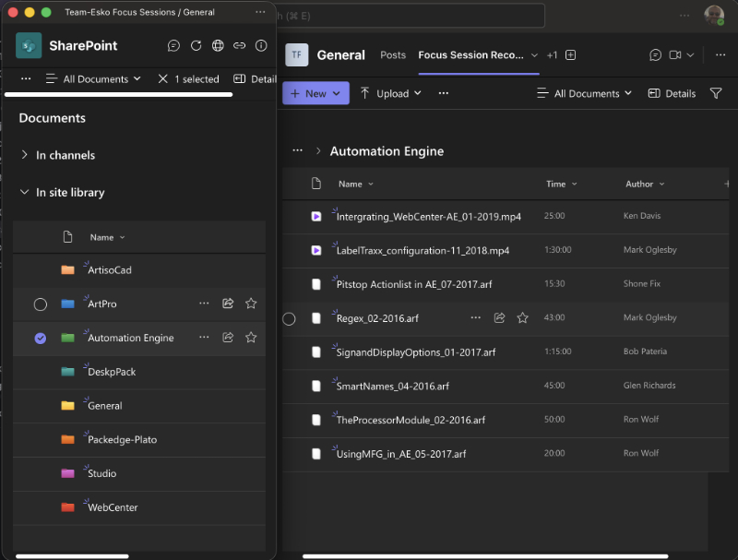Open UsingMFG_in_AE_05-2017.arf file

coord(401,454)
